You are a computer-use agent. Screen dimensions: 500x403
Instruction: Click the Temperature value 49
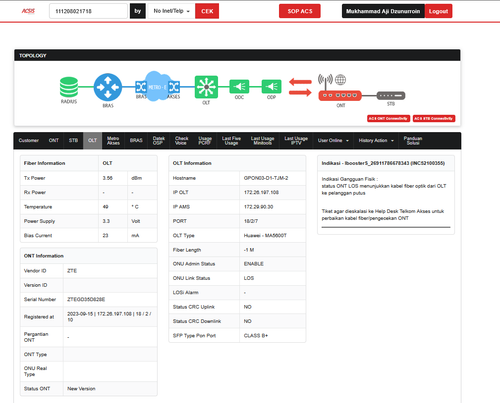105,207
